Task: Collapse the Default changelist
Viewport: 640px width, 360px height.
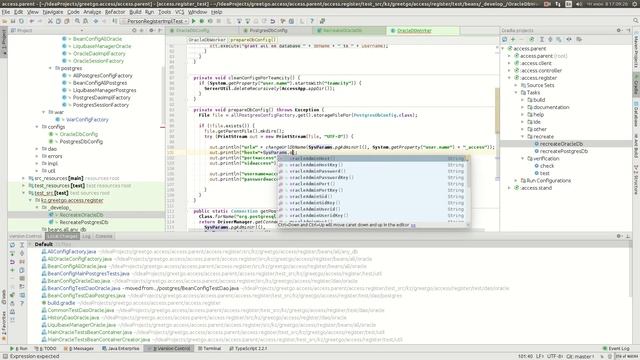Action: pyautogui.click(x=31, y=244)
